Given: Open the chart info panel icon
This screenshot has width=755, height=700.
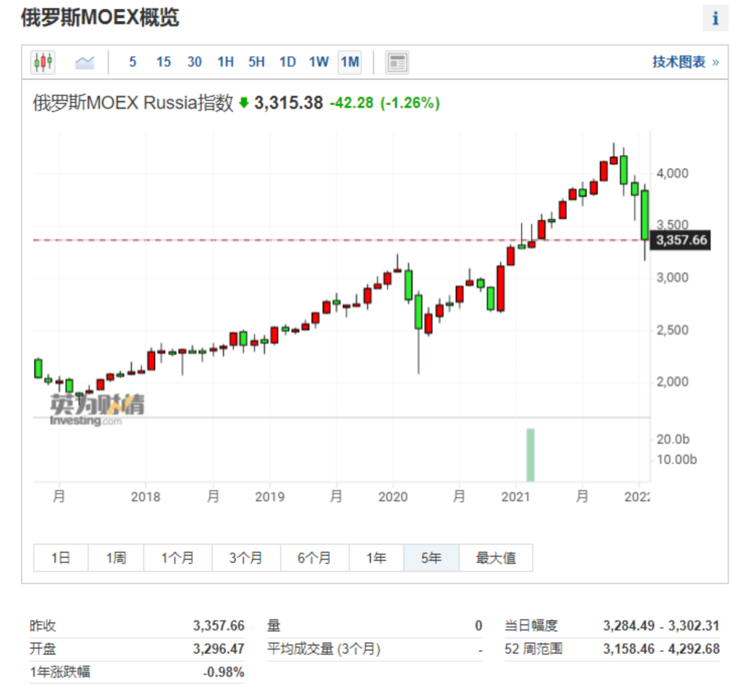Looking at the screenshot, I should click(396, 62).
